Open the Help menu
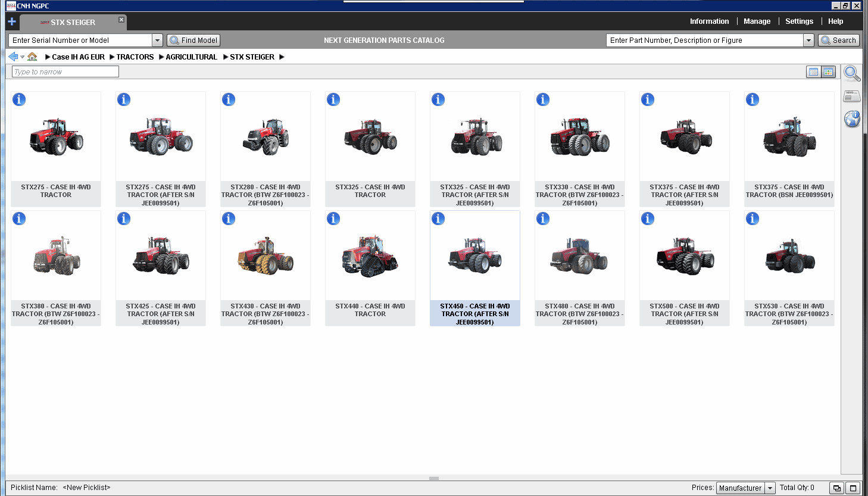The height and width of the screenshot is (496, 868). [836, 21]
